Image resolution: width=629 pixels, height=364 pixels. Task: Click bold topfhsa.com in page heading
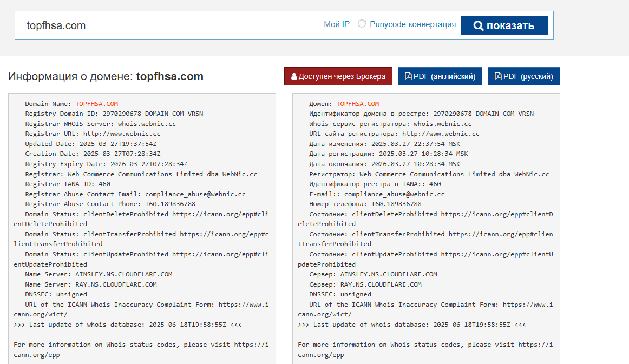[169, 76]
